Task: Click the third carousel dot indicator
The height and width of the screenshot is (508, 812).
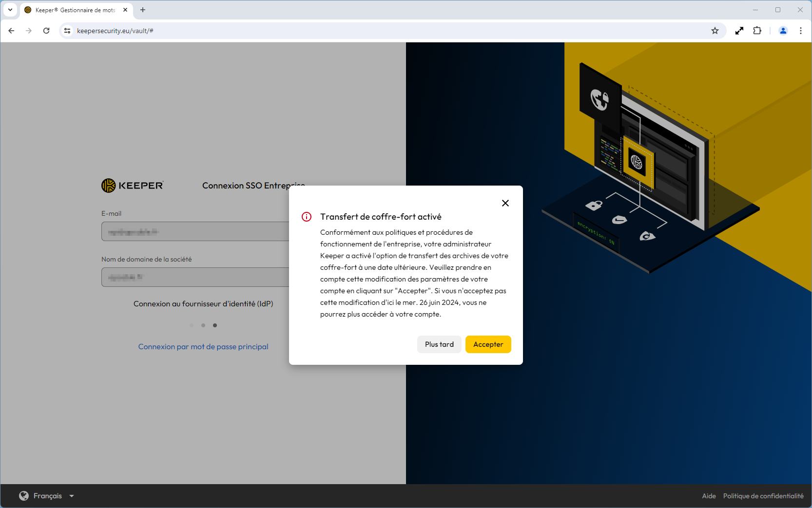Action: (215, 325)
